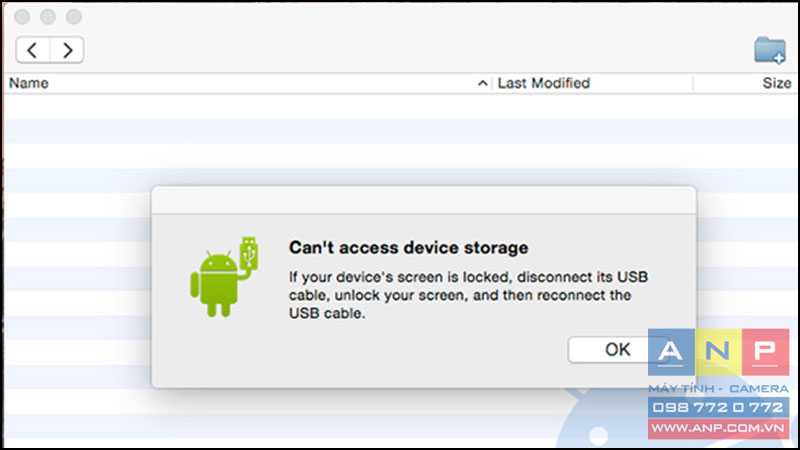This screenshot has width=800, height=450.
Task: Go back with the left arrow button
Action: click(33, 50)
